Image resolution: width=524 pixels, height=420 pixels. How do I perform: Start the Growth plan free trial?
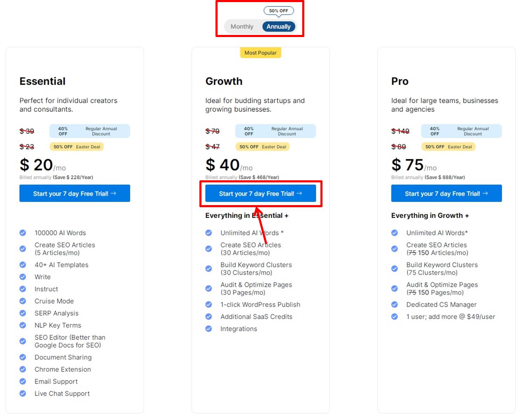coord(261,193)
